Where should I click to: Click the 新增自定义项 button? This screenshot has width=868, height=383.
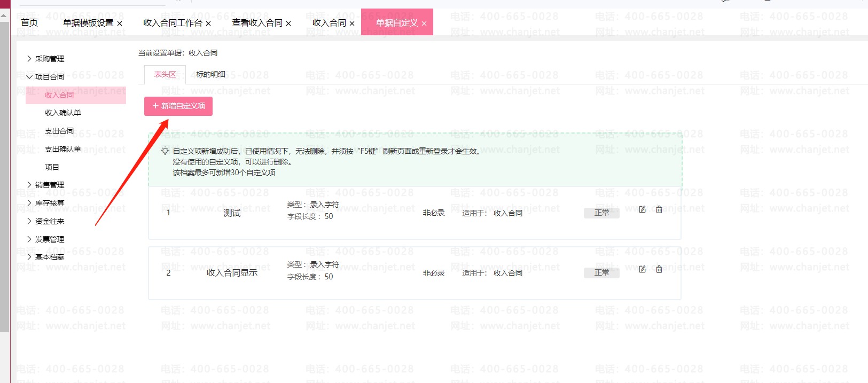178,106
